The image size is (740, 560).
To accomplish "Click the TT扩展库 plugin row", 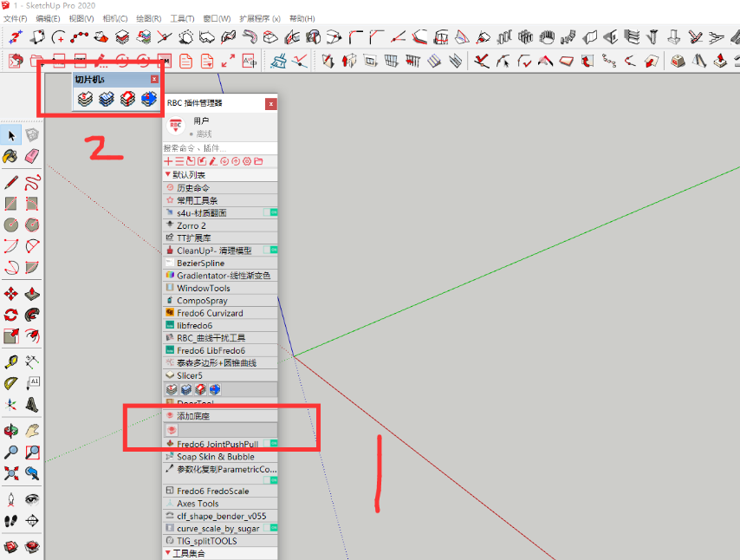I will 220,238.
